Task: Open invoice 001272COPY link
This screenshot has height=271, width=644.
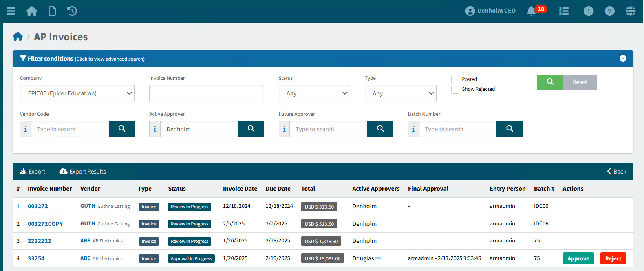Action: (45, 224)
